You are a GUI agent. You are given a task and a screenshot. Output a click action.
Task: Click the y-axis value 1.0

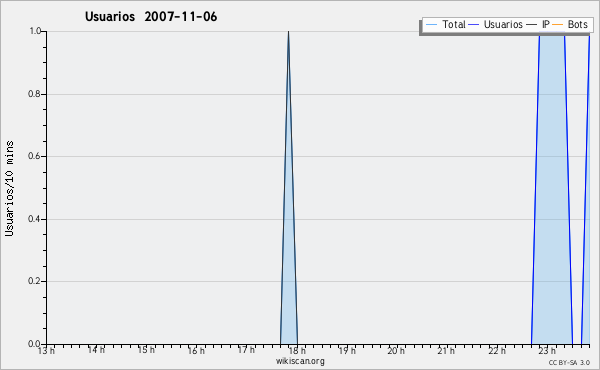click(x=35, y=31)
